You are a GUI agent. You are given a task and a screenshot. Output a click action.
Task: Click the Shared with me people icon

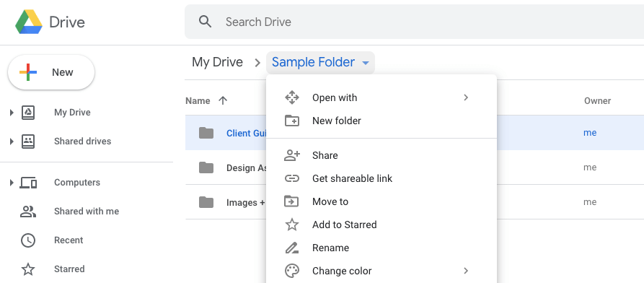coord(28,212)
